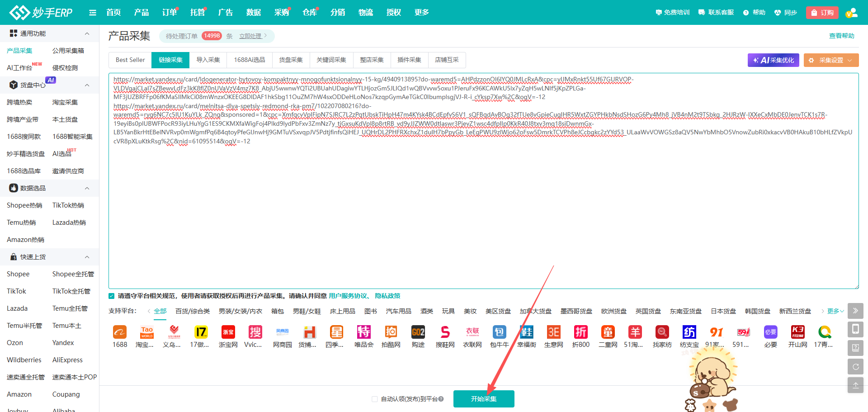868x412 pixels.
Task: Expand the floating panel double-arrow button
Action: pyautogui.click(x=855, y=311)
